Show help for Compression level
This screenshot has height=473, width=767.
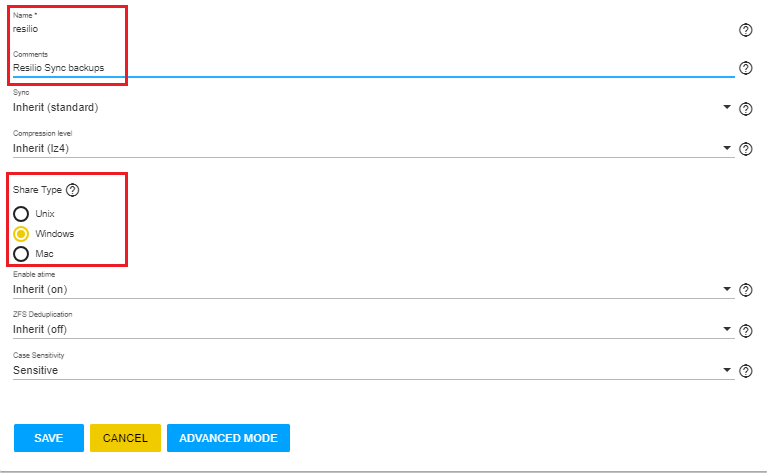pos(745,150)
